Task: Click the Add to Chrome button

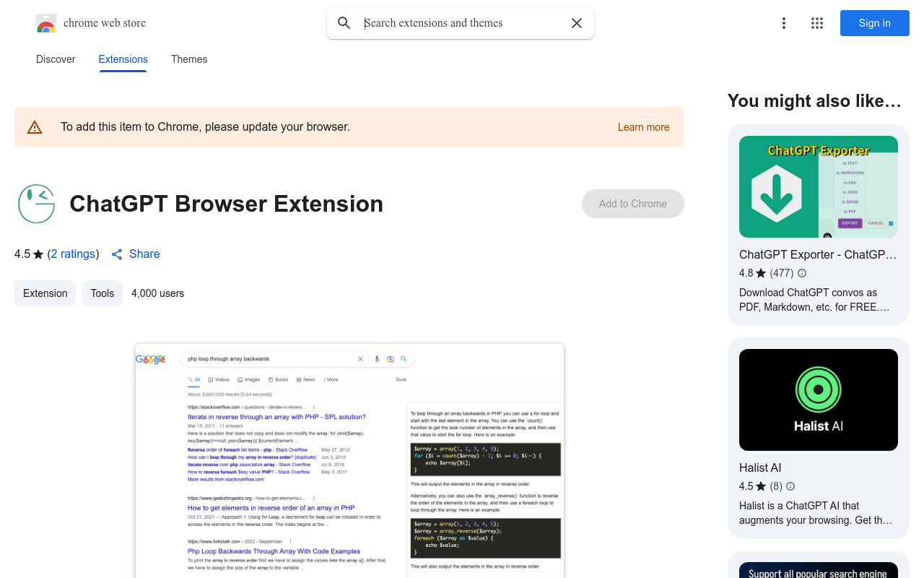Action: (x=633, y=204)
